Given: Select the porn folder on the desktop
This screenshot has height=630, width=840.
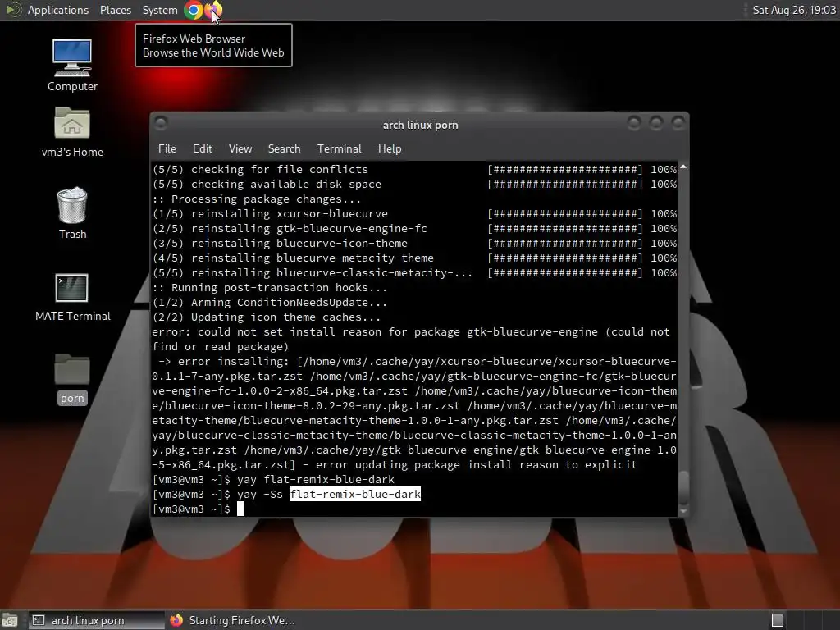Looking at the screenshot, I should [x=72, y=379].
